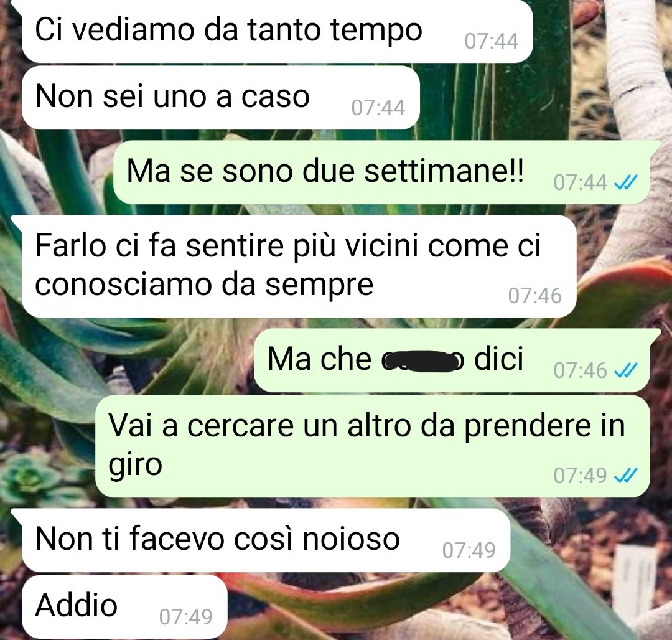The height and width of the screenshot is (640, 672).
Task: Tap the 'Vai a cercare un altro' message
Action: [x=373, y=446]
